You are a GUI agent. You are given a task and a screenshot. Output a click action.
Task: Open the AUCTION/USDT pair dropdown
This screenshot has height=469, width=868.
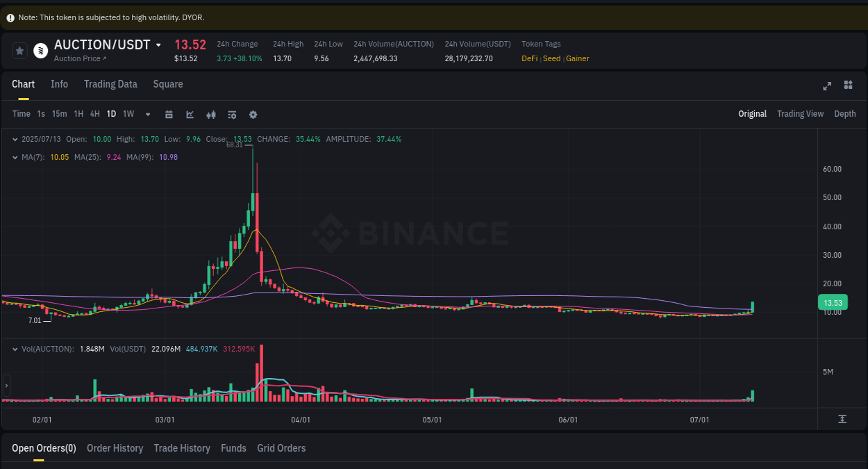click(x=159, y=44)
